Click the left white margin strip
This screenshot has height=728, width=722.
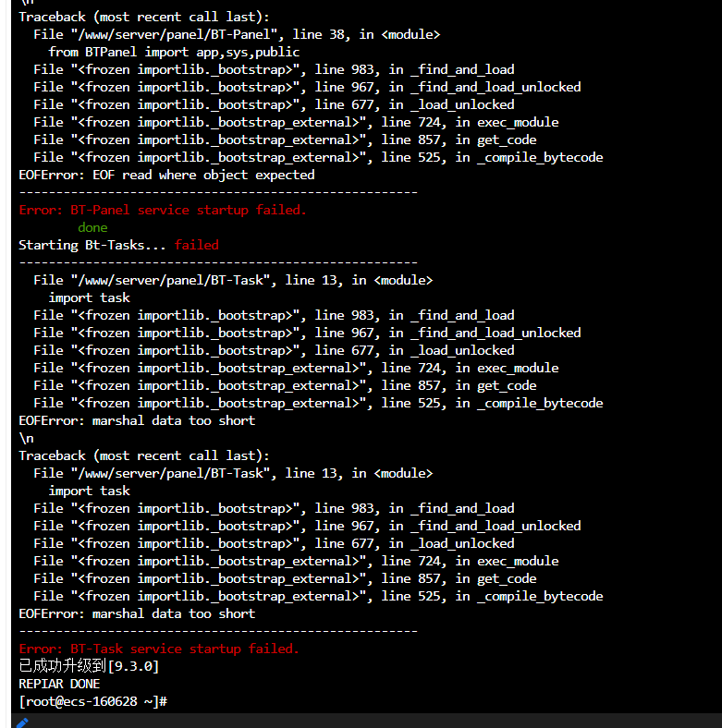point(6,364)
